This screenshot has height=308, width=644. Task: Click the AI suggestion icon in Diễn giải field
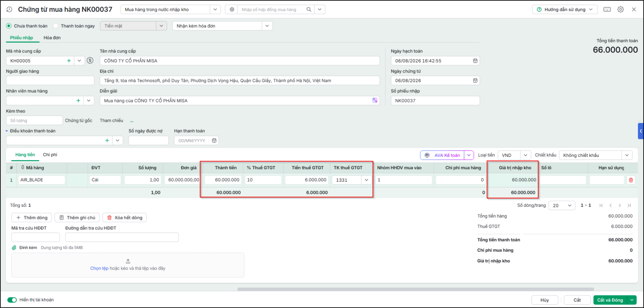coord(375,100)
